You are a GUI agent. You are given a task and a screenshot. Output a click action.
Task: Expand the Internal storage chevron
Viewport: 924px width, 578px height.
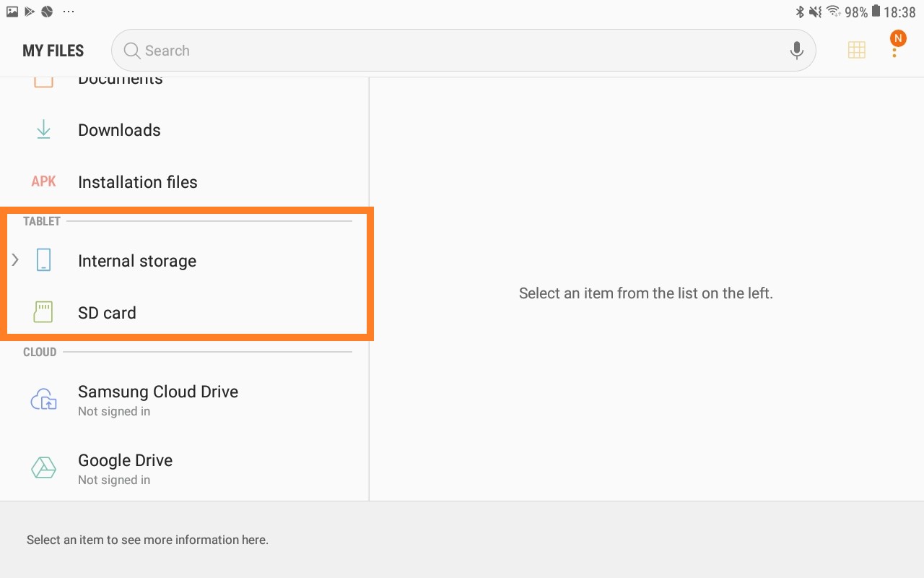click(15, 260)
